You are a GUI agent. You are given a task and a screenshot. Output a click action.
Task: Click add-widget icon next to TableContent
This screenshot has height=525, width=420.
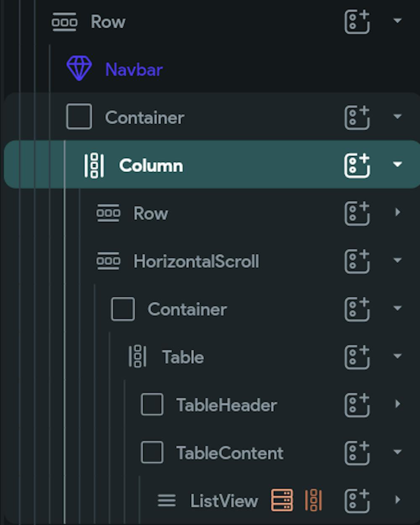pyautogui.click(x=357, y=453)
